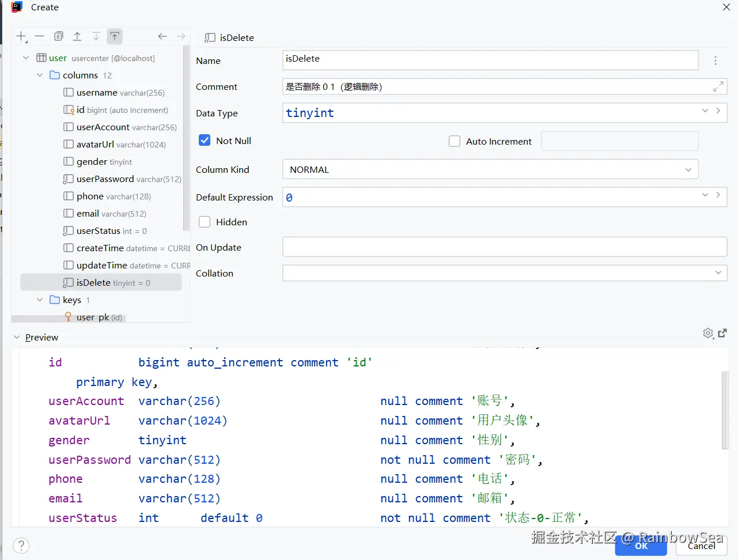Click the add (plus) icon in tree toolbar

coord(21,37)
